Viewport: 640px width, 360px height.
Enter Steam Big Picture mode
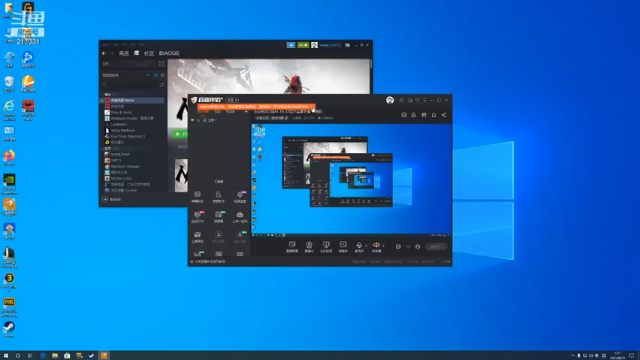click(x=347, y=45)
